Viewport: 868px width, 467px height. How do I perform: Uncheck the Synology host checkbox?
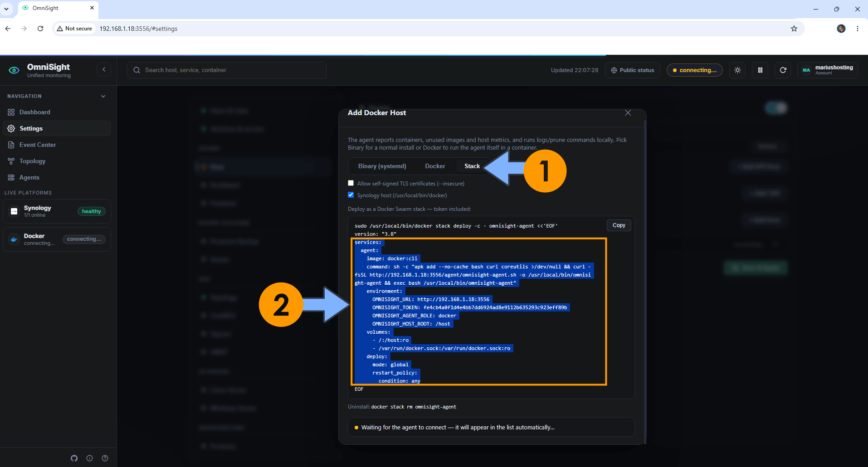coord(351,195)
